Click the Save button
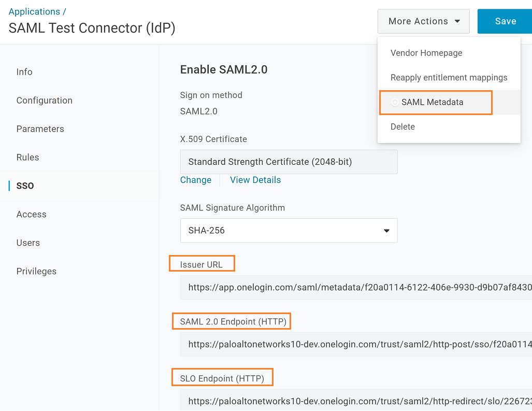 (505, 21)
